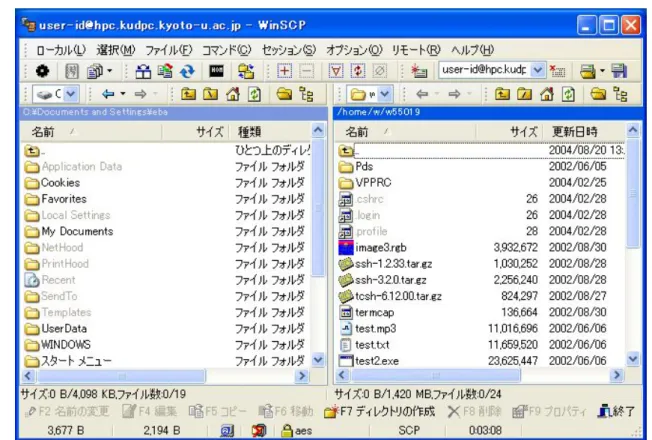Go back in the local panel
This screenshot has width=652, height=440.
click(x=108, y=94)
